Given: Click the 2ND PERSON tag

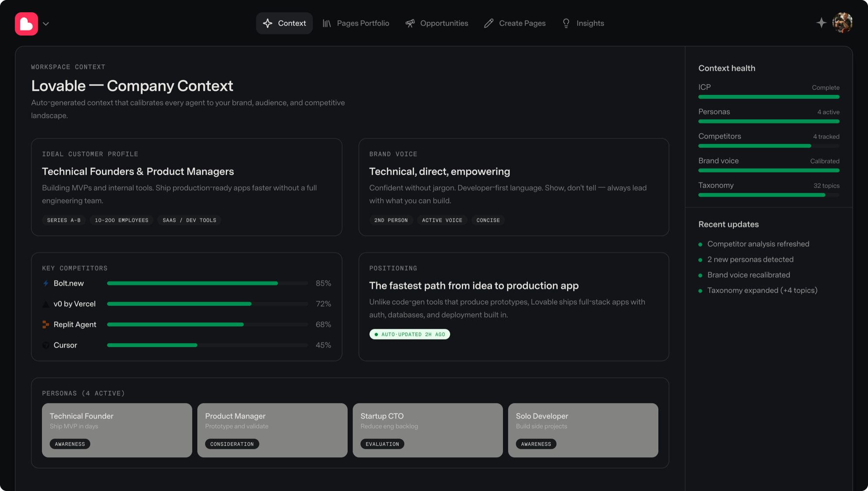Looking at the screenshot, I should (391, 220).
